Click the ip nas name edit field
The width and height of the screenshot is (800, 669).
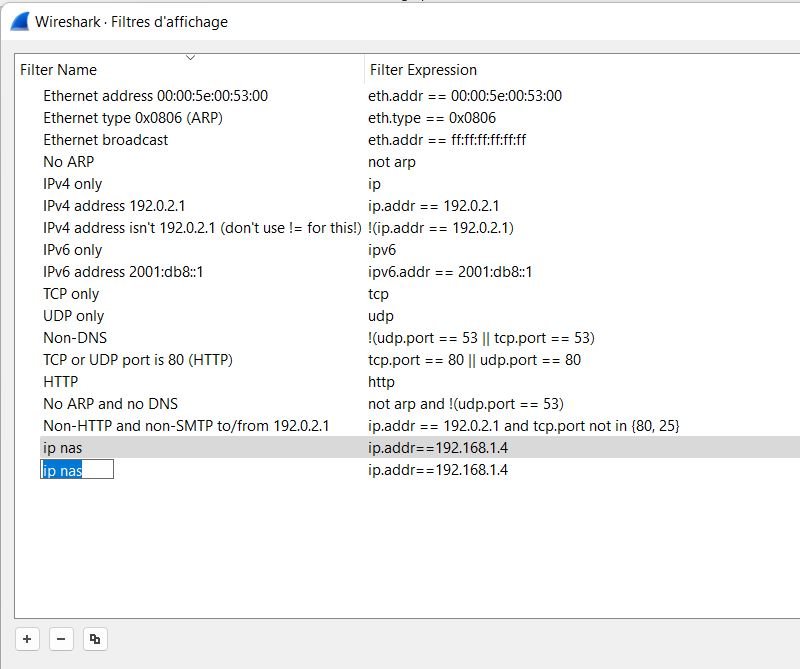(77, 469)
